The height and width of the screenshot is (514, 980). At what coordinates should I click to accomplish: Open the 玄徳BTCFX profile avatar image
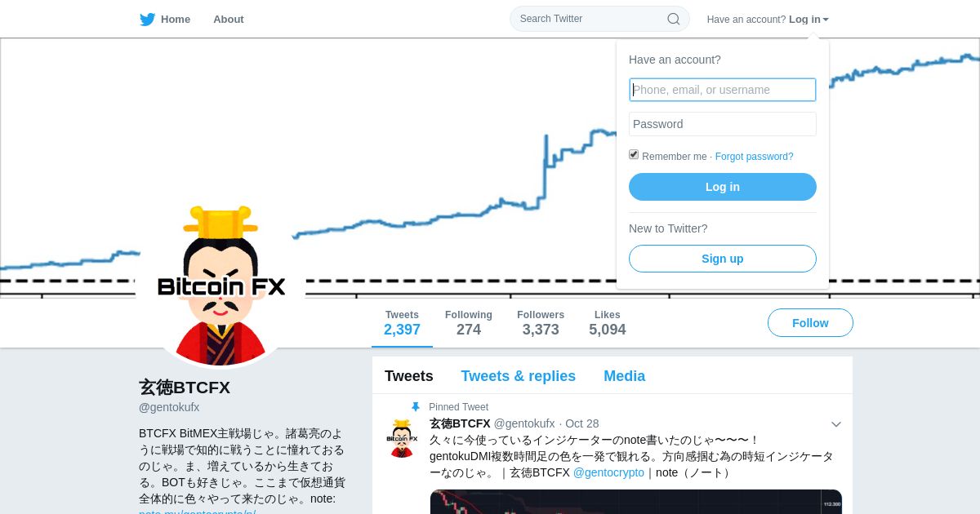point(221,285)
